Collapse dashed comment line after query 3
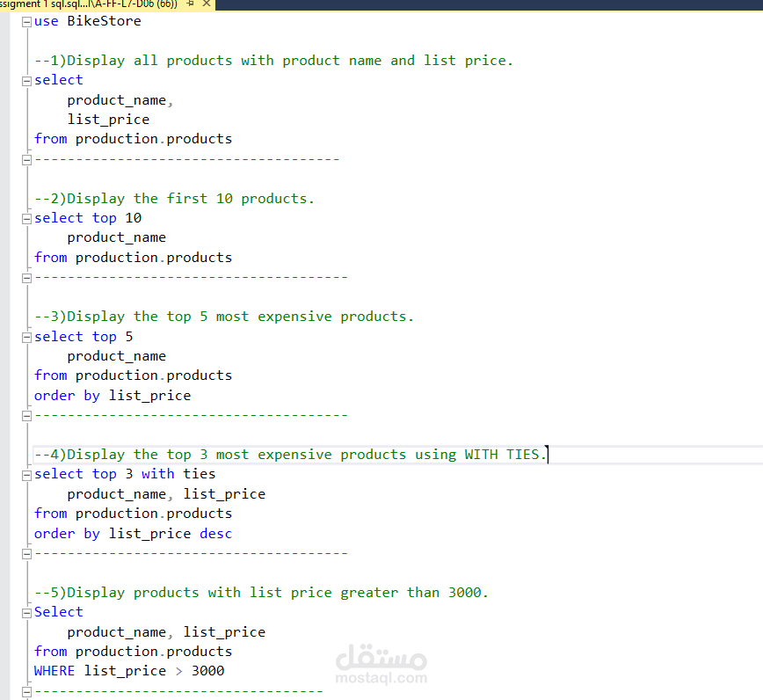The height and width of the screenshot is (700, 763). tap(26, 416)
